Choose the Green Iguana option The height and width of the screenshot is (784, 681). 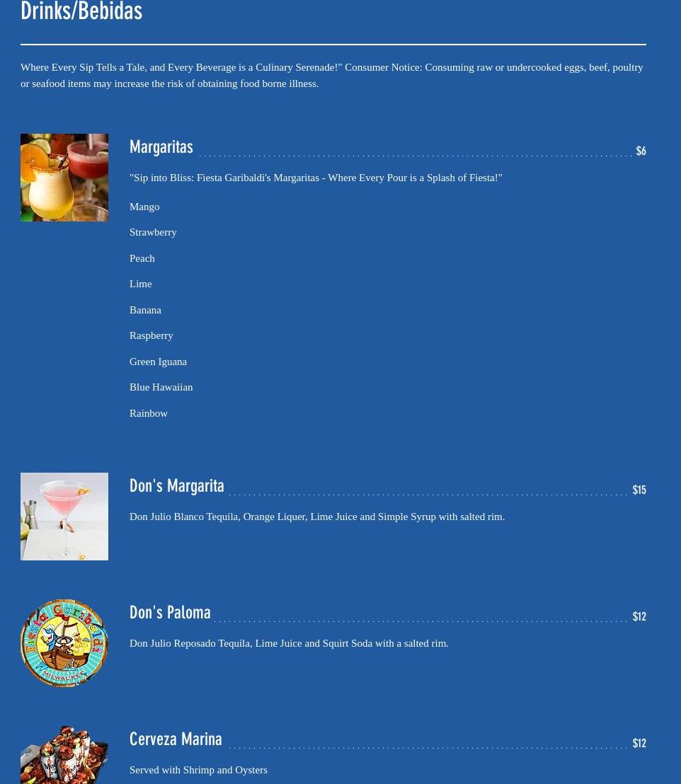[x=158, y=362]
